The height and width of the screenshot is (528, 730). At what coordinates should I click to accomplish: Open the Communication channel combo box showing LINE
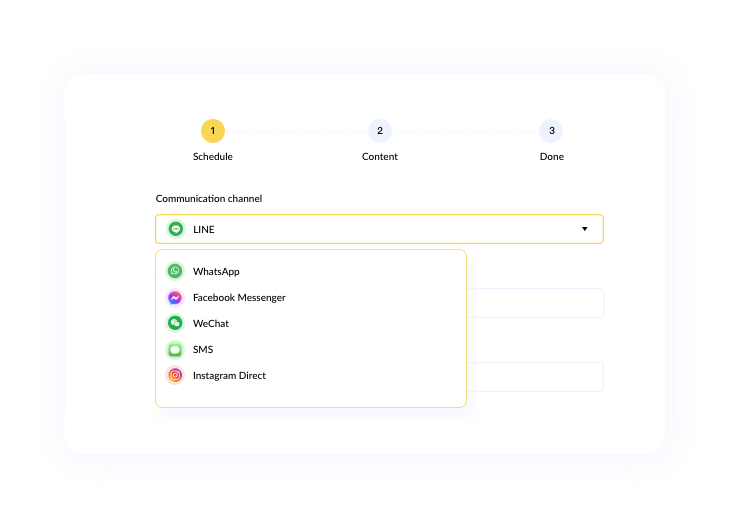pos(379,229)
